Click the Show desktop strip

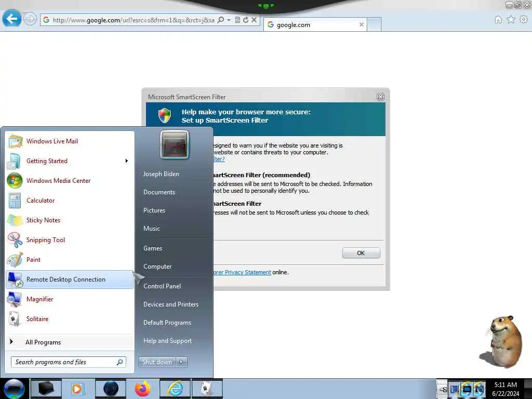[528, 389]
